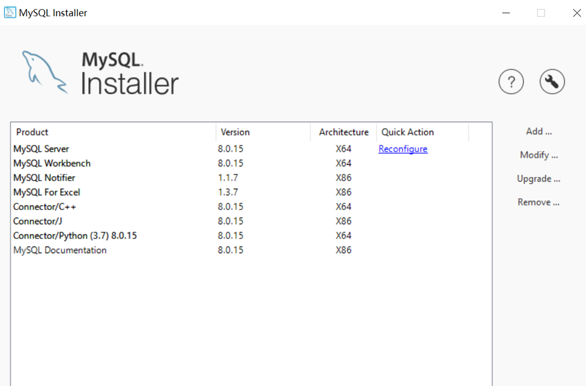Viewport: 588px width, 386px height.
Task: Select the MySQL Server row
Action: tap(251, 149)
